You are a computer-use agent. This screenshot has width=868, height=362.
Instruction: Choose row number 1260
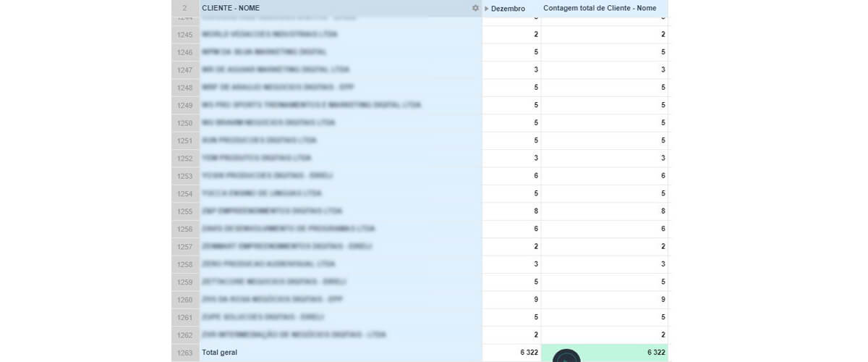click(x=185, y=300)
